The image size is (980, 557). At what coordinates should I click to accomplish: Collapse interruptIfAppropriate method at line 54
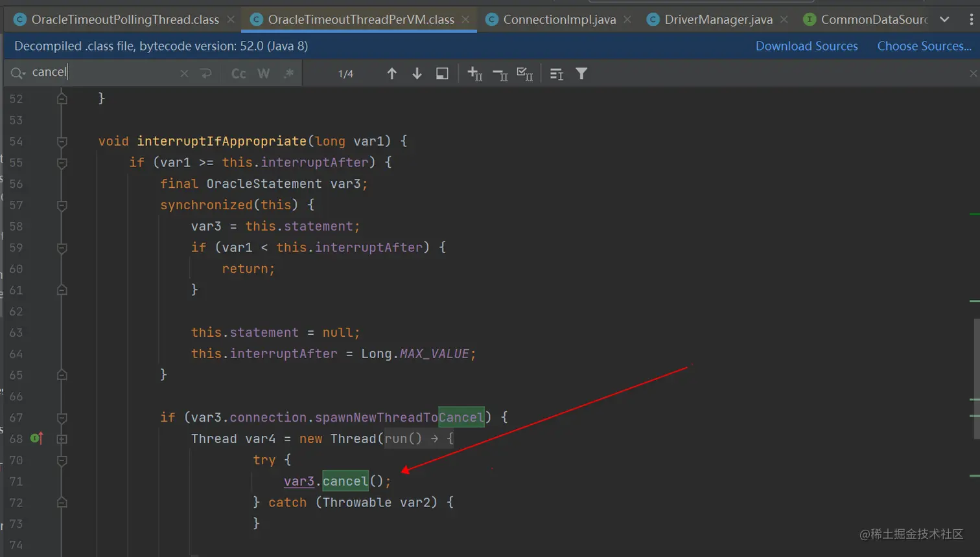tap(62, 141)
